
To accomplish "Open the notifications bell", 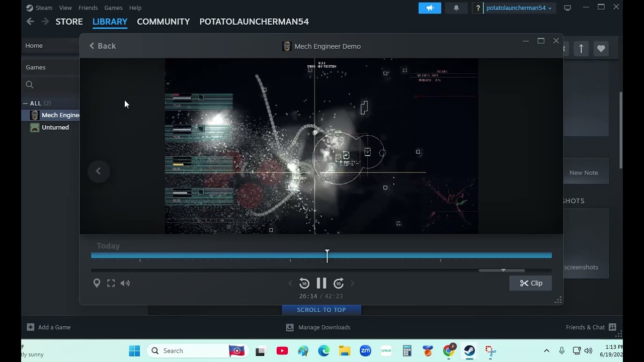I will point(456,8).
